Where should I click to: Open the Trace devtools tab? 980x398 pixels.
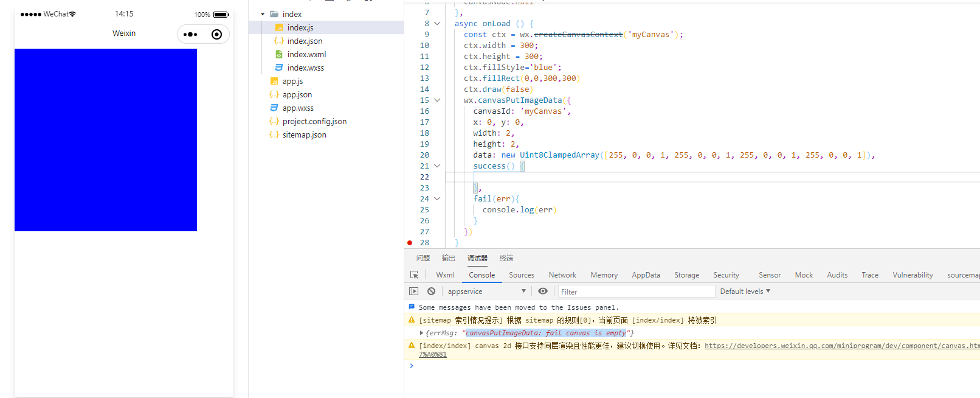tap(870, 275)
